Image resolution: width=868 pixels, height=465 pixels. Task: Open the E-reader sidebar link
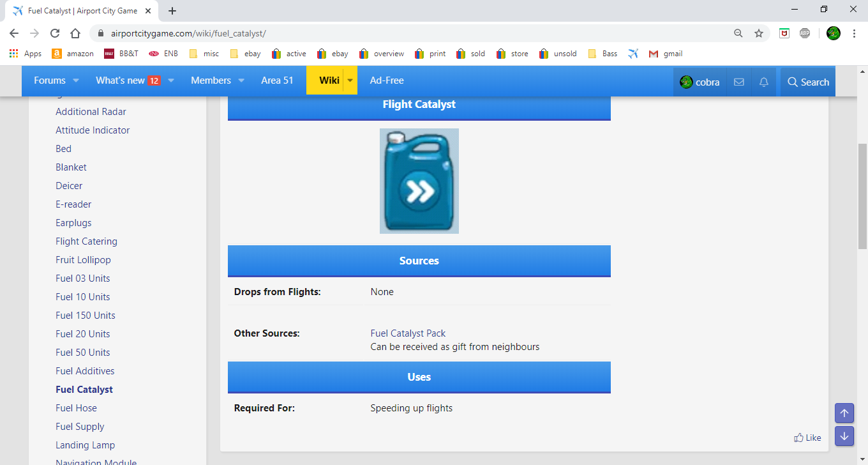tap(73, 204)
